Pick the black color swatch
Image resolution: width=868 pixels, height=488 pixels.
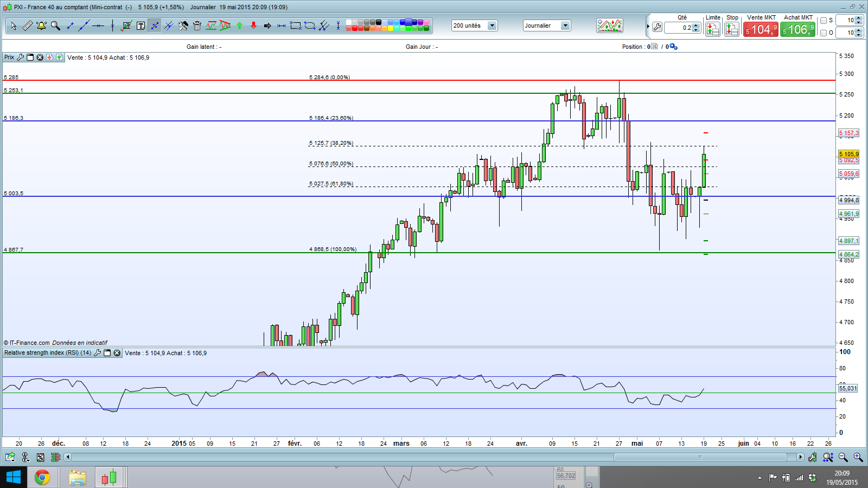click(x=379, y=22)
